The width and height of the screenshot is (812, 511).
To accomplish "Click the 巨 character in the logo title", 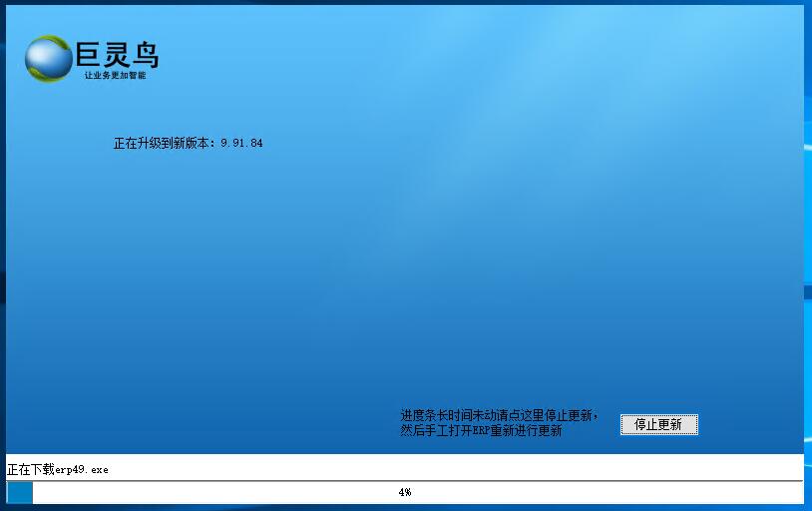I will coord(89,54).
